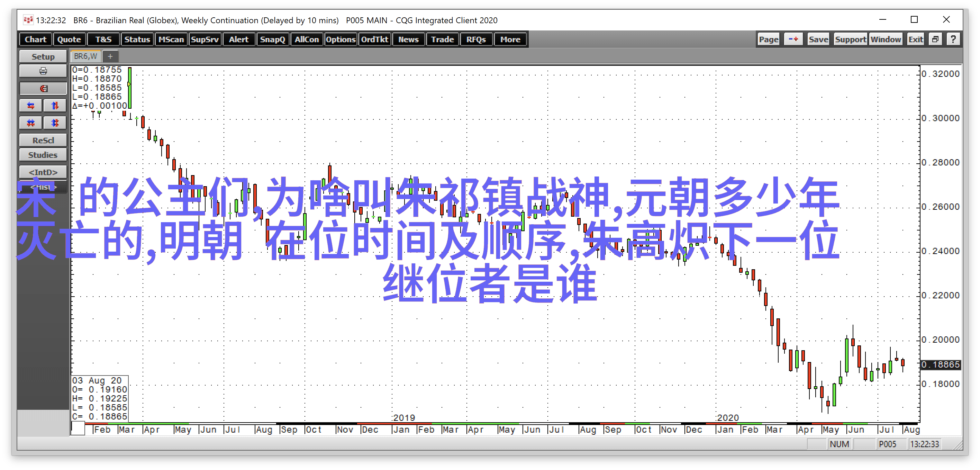Open the Window menu
Viewport: 980px width, 470px height.
(x=886, y=39)
